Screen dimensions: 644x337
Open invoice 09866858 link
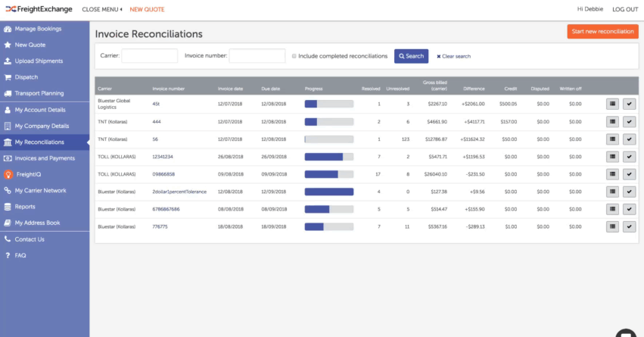(163, 174)
